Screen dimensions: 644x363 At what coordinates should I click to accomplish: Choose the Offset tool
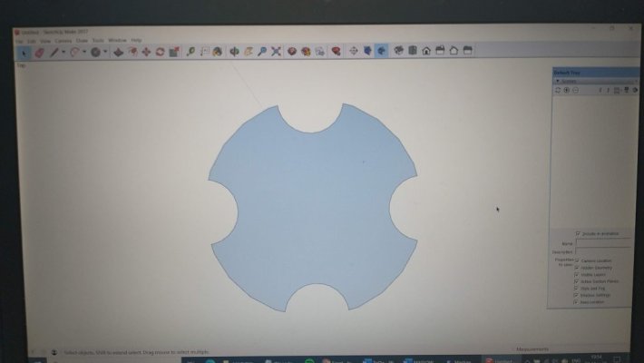(132, 52)
